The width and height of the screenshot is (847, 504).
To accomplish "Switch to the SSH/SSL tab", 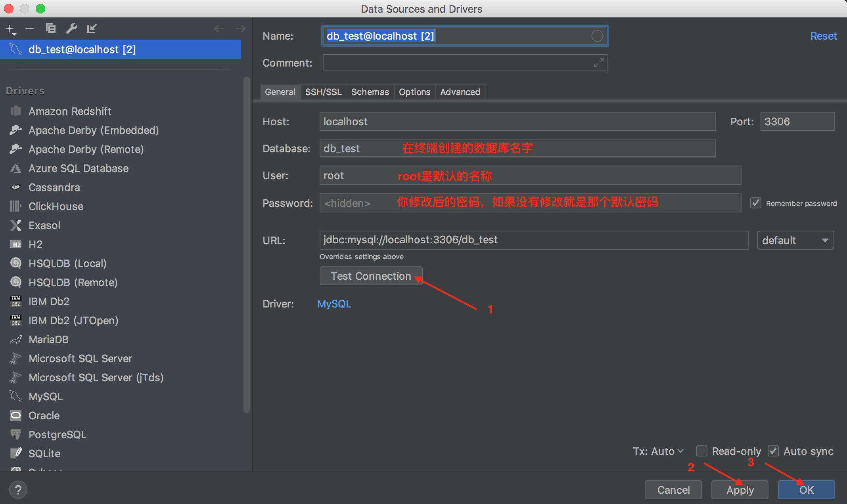I will coord(324,92).
